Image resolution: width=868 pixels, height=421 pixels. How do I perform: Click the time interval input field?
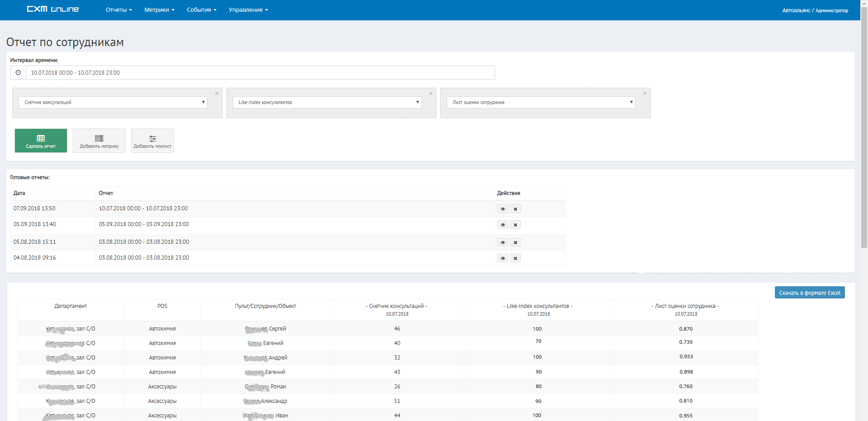click(260, 73)
